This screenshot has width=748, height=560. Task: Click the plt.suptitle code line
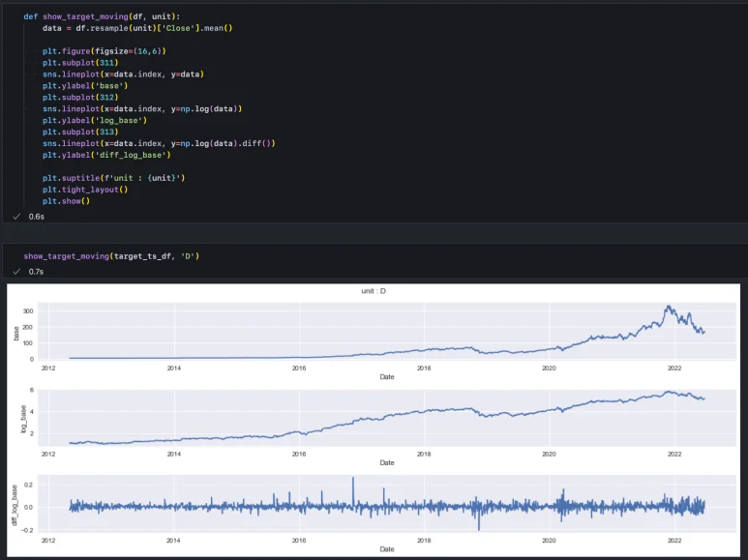[113, 178]
